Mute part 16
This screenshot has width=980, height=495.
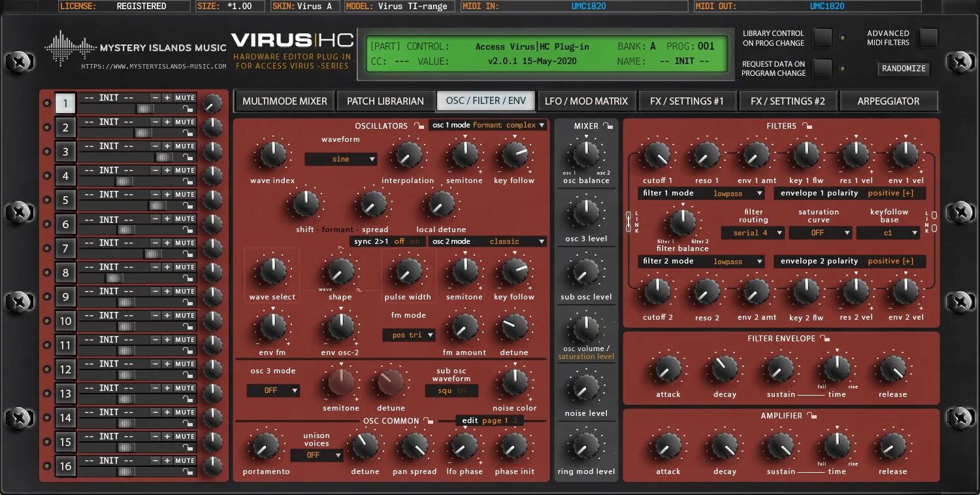pyautogui.click(x=185, y=460)
